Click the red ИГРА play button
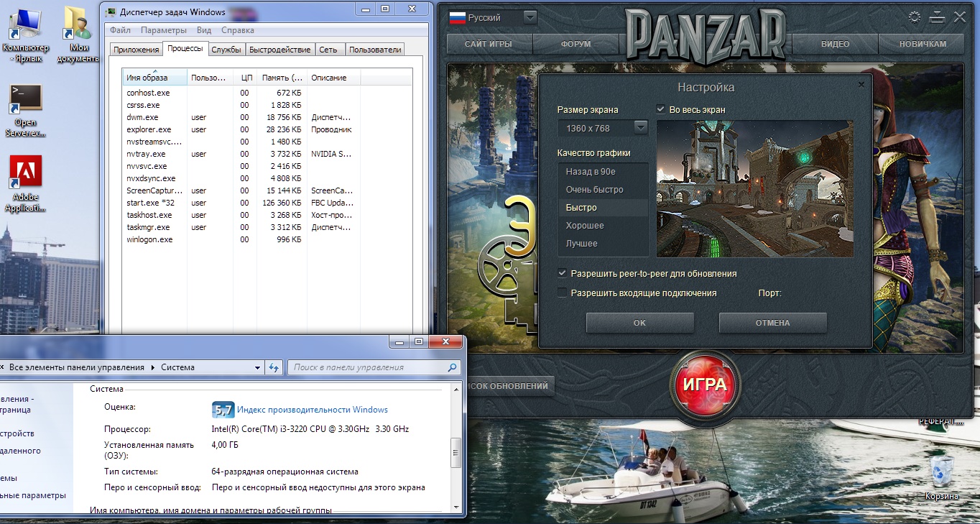 [x=705, y=385]
